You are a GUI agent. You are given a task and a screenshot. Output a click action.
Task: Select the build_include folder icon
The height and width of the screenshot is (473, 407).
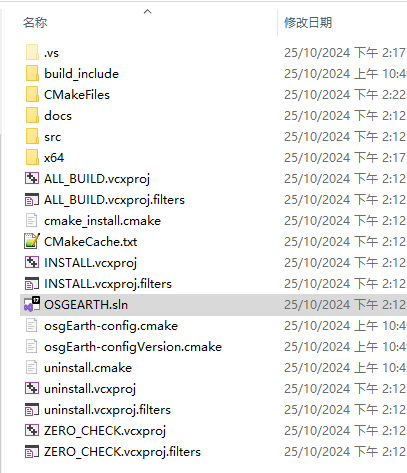click(32, 73)
